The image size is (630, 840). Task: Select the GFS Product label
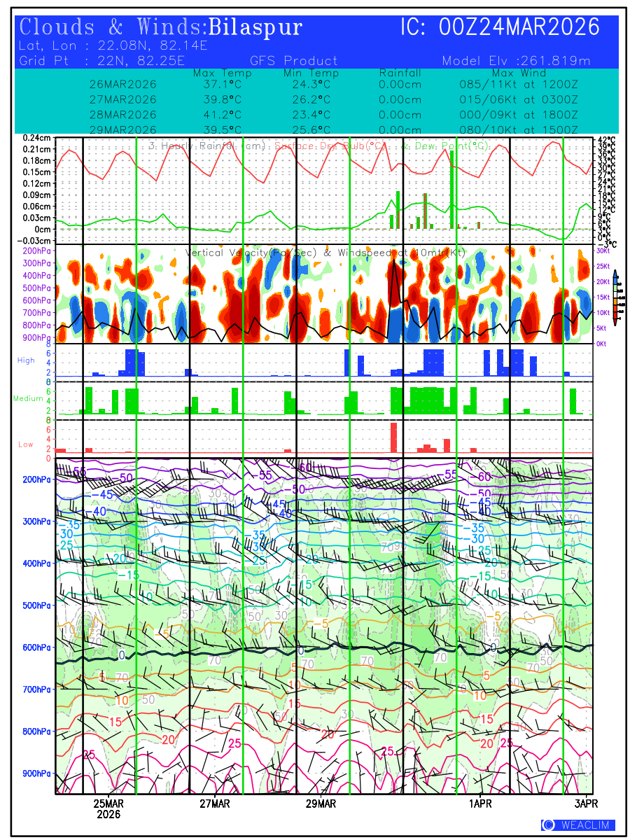[294, 61]
